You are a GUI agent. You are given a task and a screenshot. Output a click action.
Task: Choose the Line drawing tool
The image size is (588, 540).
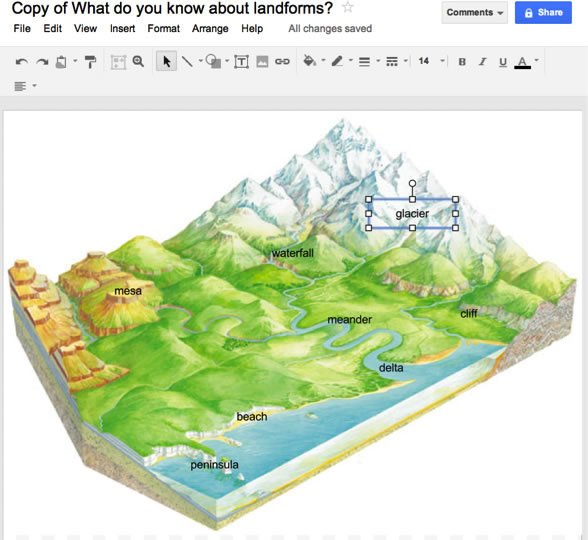[x=187, y=62]
